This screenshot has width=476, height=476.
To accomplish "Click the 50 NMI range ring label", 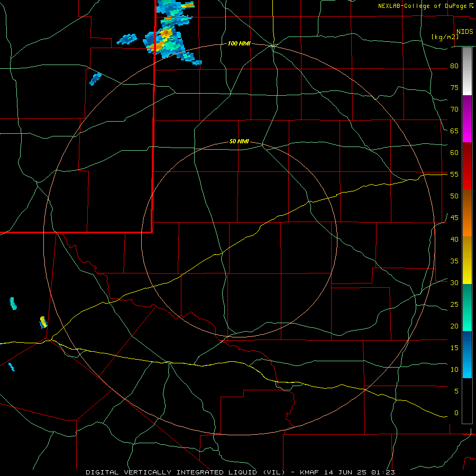I will pyautogui.click(x=239, y=141).
